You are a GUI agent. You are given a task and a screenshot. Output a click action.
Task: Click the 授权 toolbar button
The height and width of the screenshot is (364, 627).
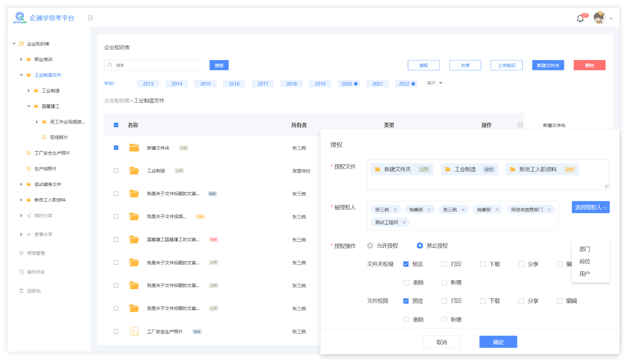click(424, 65)
